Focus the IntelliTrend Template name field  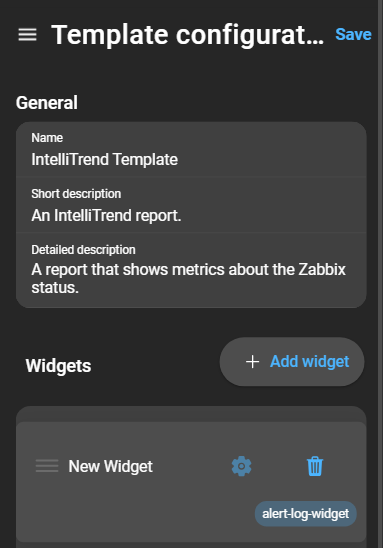191,150
